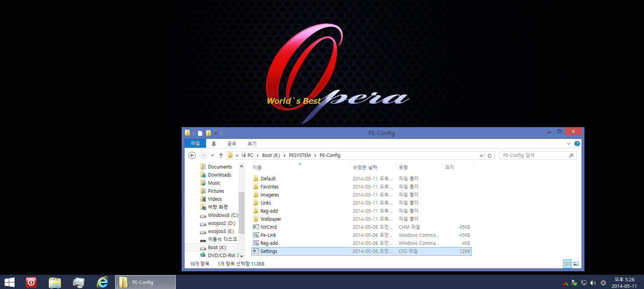Viewport: 644px width, 289px height.
Task: Click the Forward navigation arrow
Action: [x=203, y=155]
